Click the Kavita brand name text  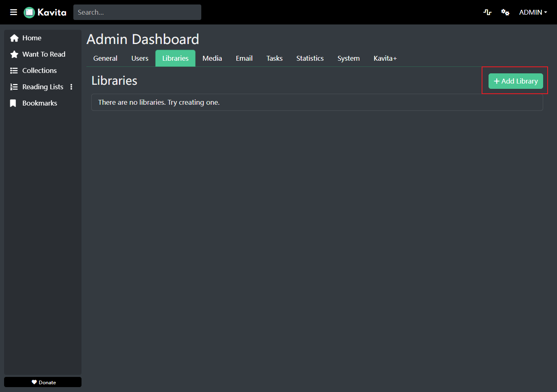click(x=52, y=13)
